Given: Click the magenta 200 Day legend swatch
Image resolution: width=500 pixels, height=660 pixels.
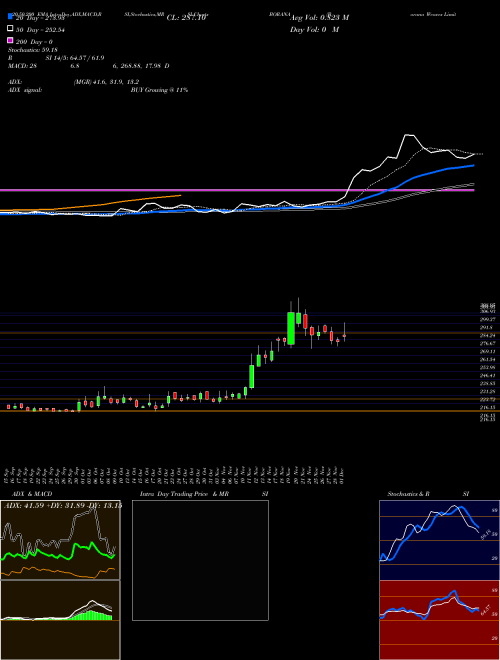Looking at the screenshot, I should click(11, 41).
